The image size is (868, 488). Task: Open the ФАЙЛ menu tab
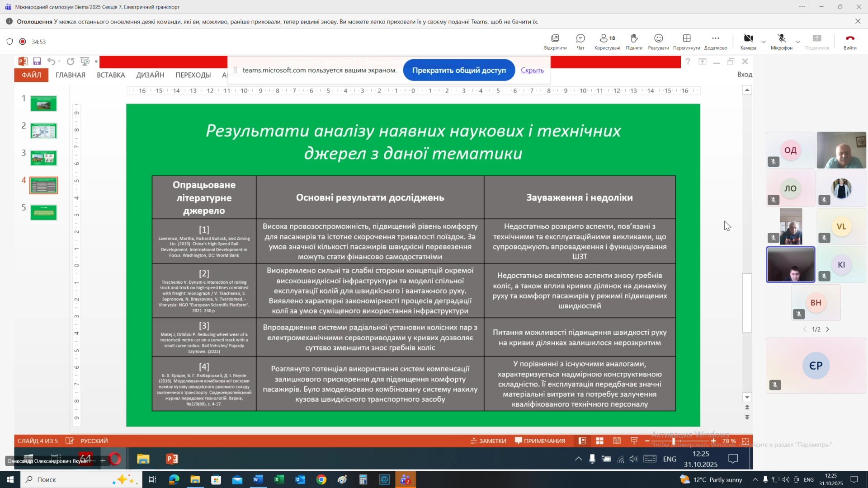pyautogui.click(x=31, y=75)
